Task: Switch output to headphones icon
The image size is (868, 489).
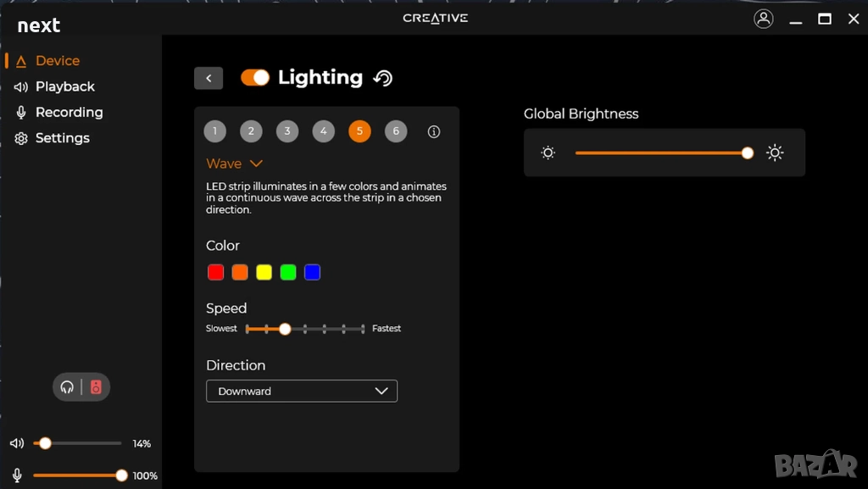Action: tap(67, 387)
